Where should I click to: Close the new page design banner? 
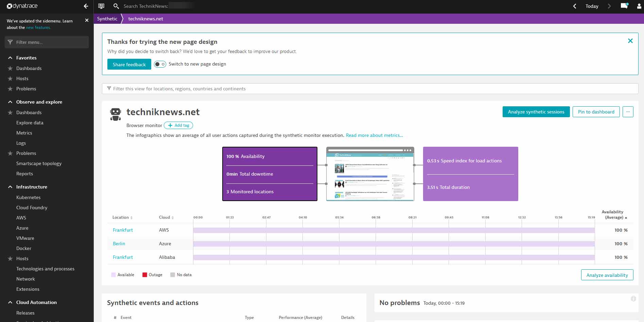pyautogui.click(x=630, y=41)
